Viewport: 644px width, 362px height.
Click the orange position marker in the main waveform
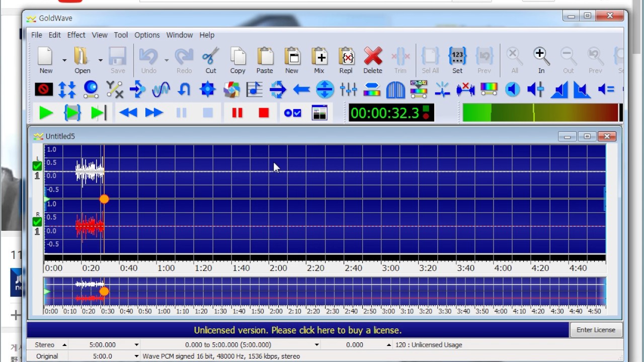104,199
